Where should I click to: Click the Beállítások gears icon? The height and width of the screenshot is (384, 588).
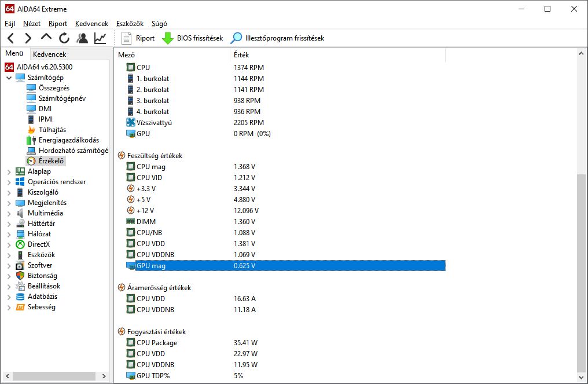pyautogui.click(x=20, y=286)
